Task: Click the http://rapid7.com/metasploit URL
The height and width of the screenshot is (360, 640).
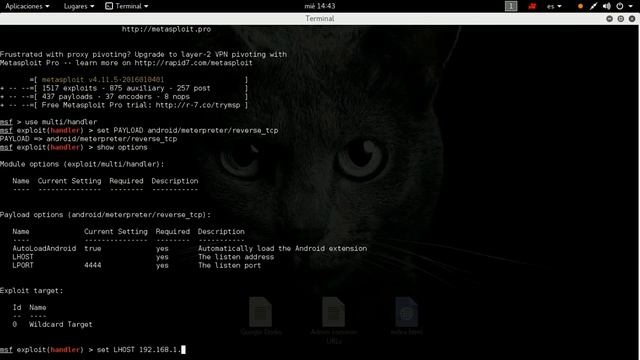Action: 193,63
